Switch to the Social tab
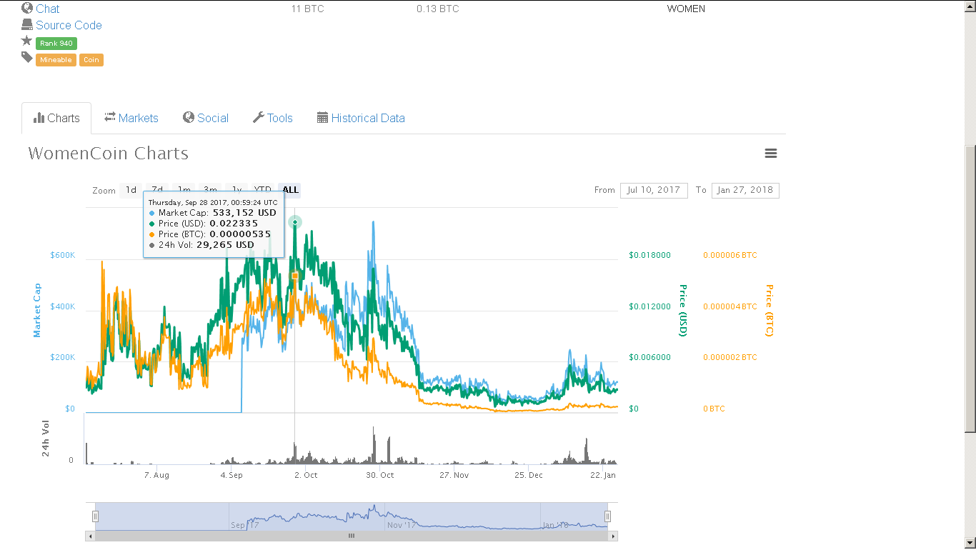976x560 pixels. tap(206, 118)
